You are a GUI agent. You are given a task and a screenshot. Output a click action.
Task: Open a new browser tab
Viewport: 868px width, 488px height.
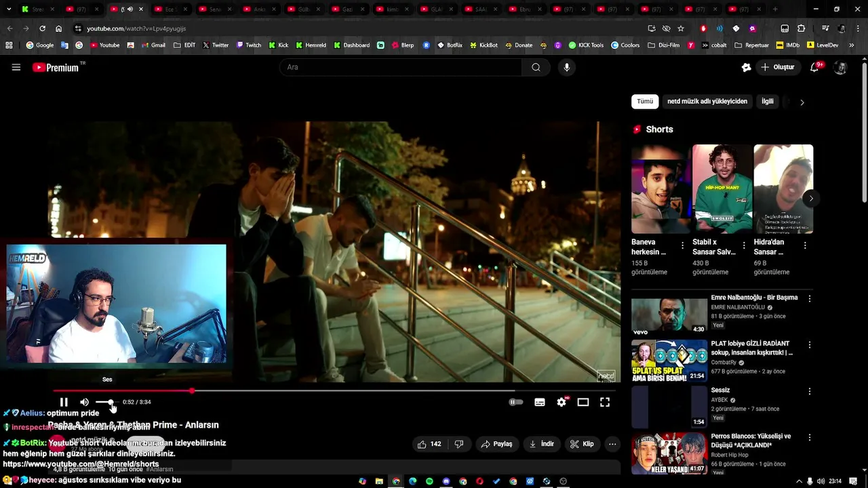point(775,9)
